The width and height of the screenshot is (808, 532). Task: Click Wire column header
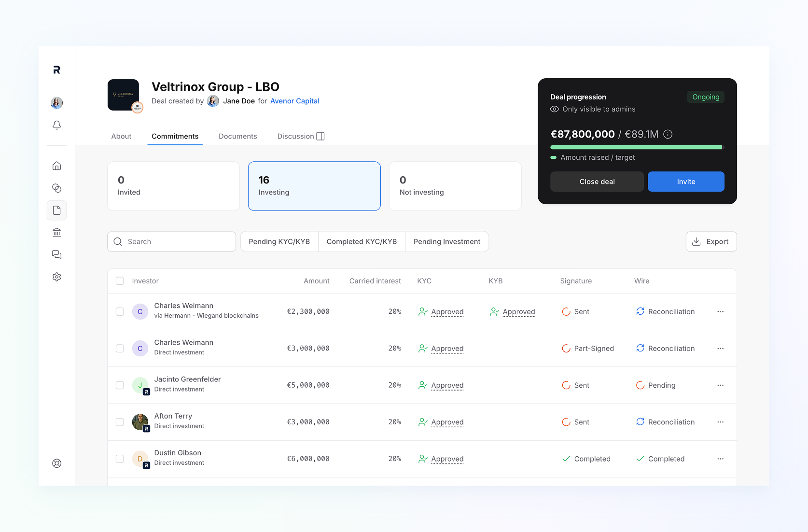click(641, 281)
